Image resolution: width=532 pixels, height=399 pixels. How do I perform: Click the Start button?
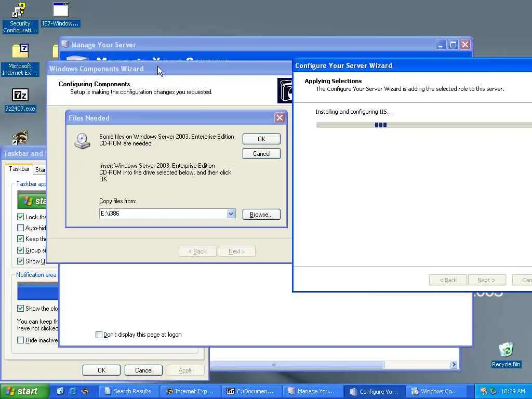pos(24,391)
